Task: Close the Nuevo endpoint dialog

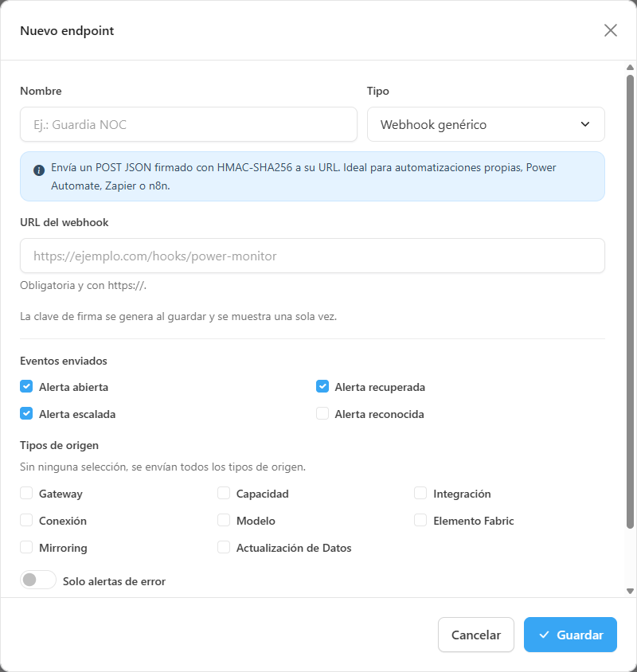Action: (611, 30)
